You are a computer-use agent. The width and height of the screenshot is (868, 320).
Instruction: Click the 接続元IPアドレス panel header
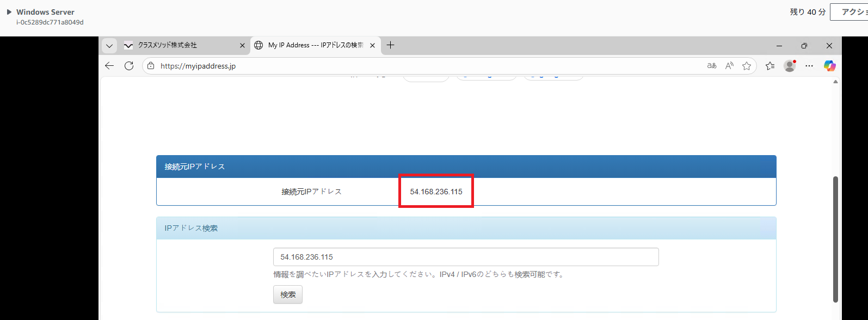tap(466, 167)
